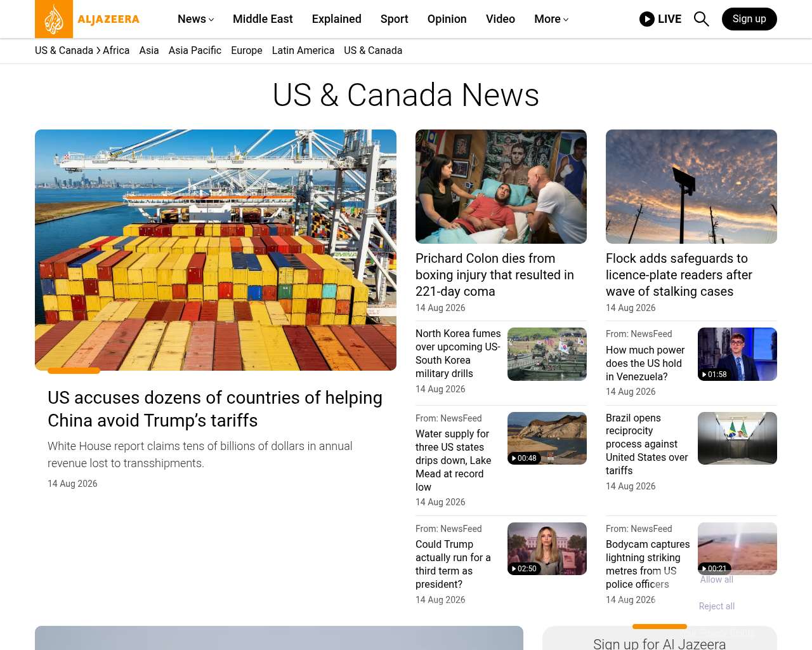Expand the More dropdown menu

[x=551, y=19]
